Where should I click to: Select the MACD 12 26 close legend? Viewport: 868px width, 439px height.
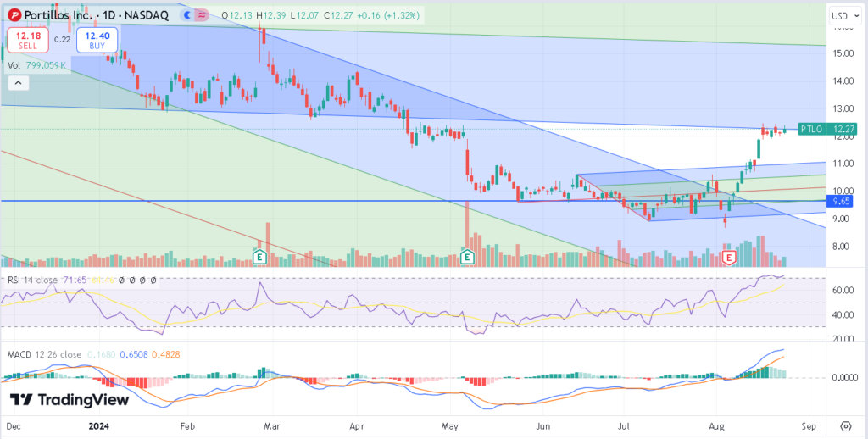pyautogui.click(x=44, y=354)
